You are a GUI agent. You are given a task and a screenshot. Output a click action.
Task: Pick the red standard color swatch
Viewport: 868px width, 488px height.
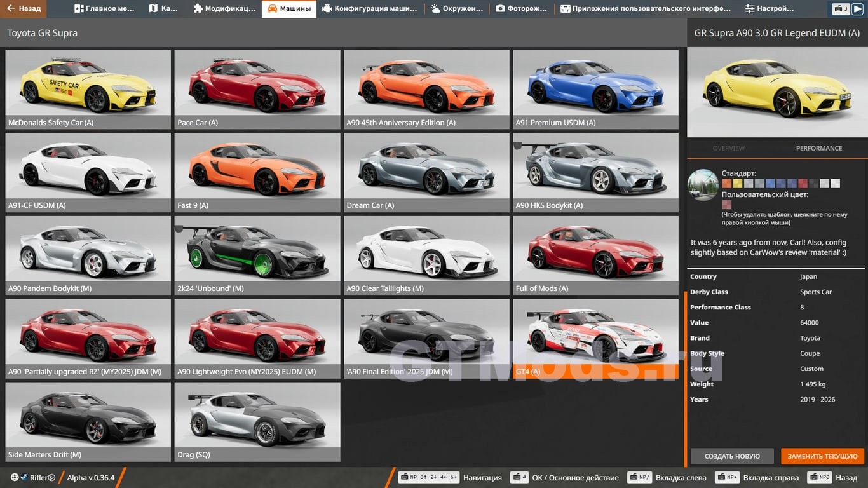[x=803, y=184]
